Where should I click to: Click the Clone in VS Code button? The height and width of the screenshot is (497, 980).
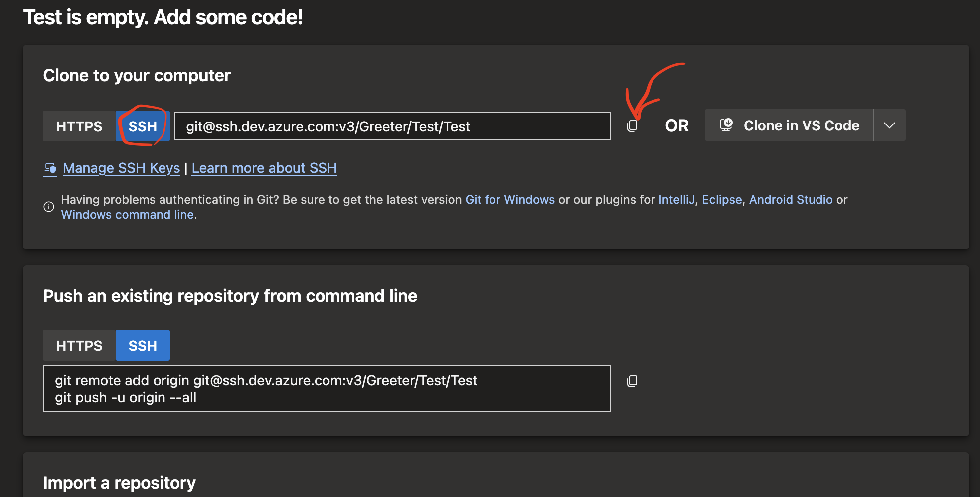point(788,125)
